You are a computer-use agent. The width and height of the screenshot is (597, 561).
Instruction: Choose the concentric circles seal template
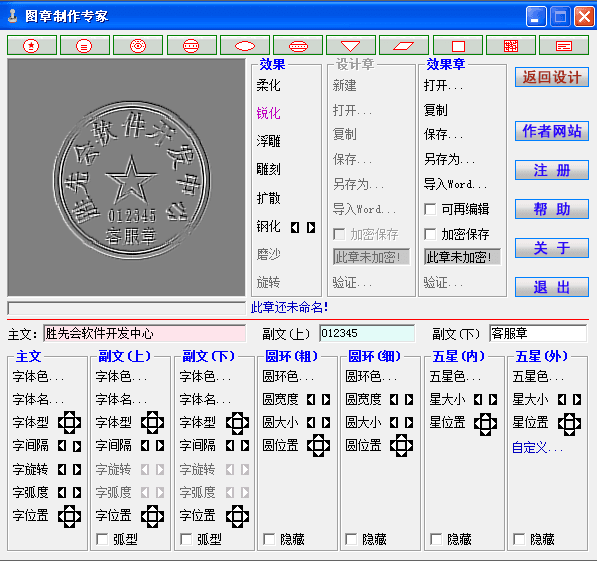(x=138, y=46)
